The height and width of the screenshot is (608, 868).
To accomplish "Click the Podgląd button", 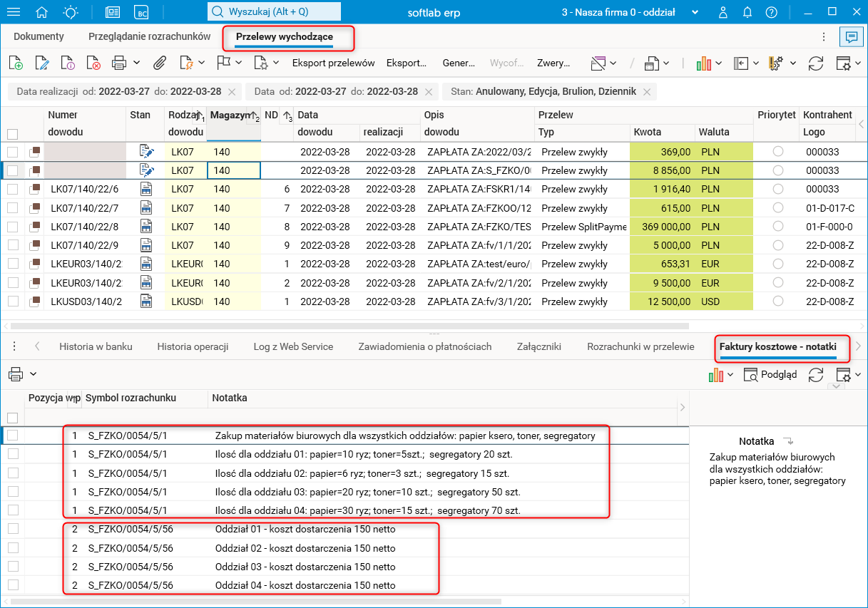I will [770, 375].
